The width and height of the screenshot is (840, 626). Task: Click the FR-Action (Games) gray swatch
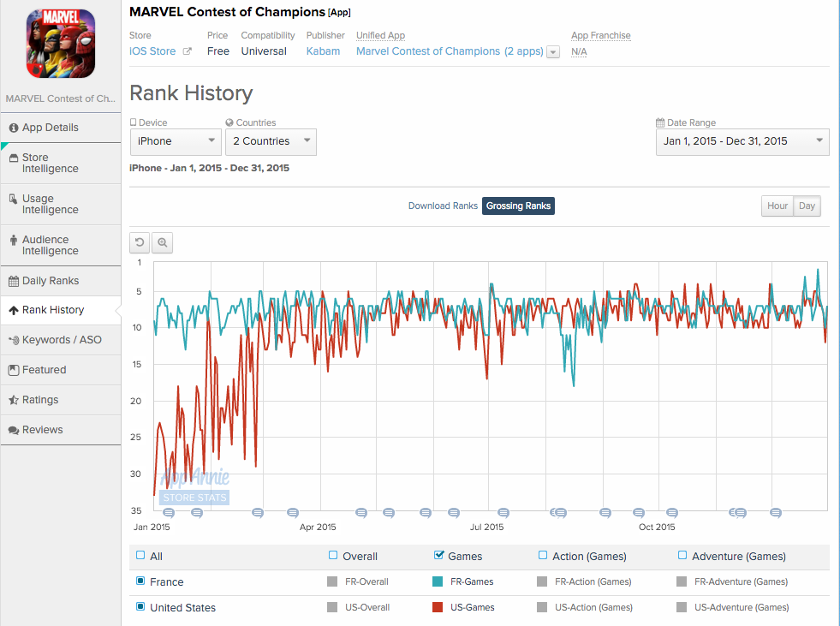click(542, 581)
